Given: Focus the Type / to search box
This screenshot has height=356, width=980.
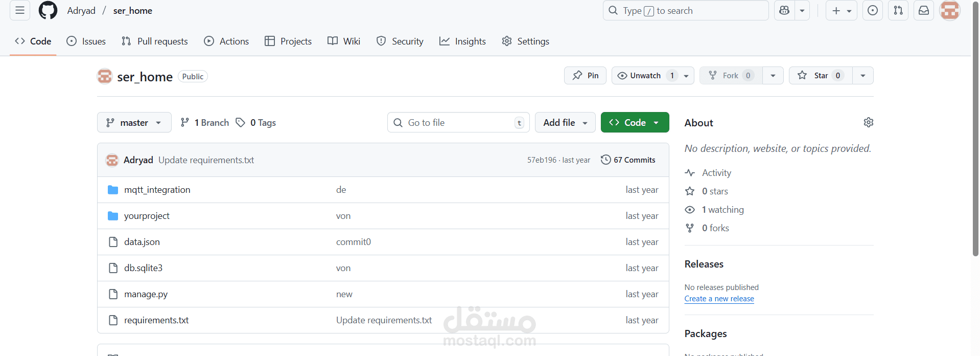Looking at the screenshot, I should (x=686, y=10).
